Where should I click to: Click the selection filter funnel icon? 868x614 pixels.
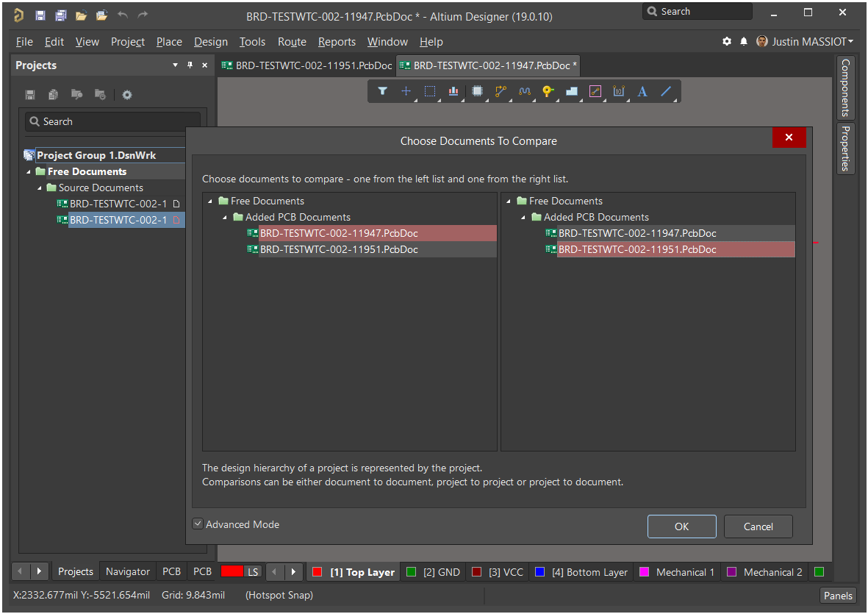[x=382, y=91]
